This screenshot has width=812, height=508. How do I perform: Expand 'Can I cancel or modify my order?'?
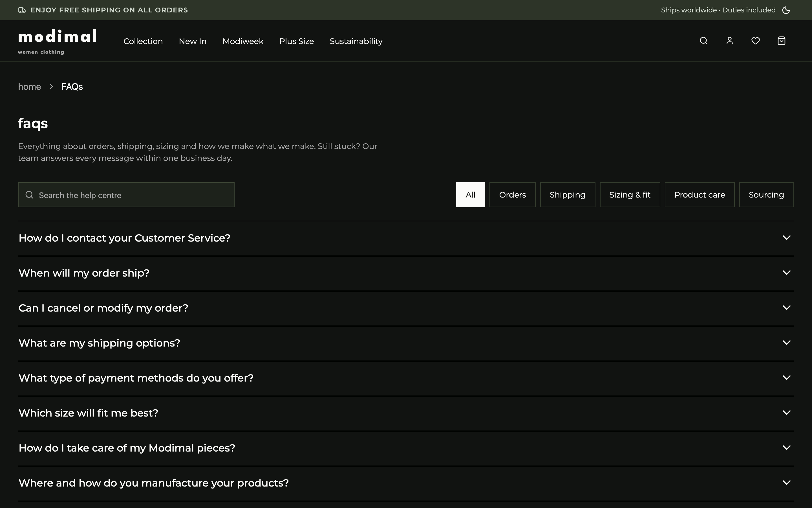point(406,308)
